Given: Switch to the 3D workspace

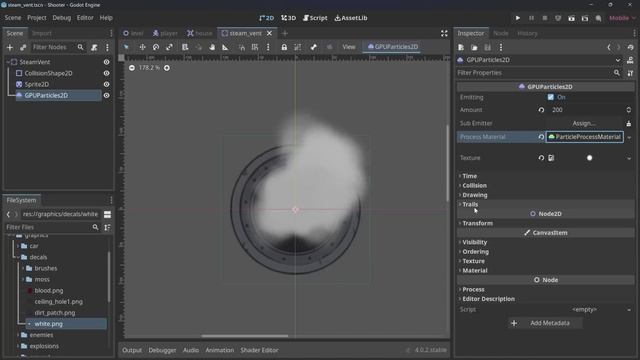Looking at the screenshot, I should pos(288,18).
